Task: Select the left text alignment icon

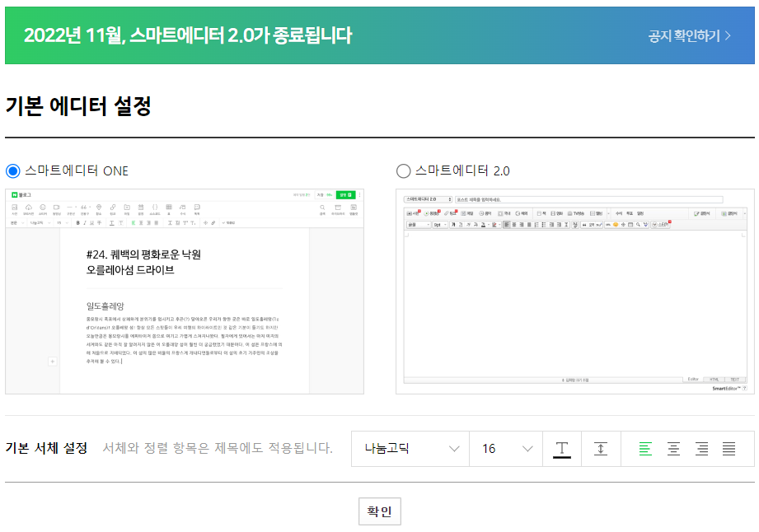Action: (x=645, y=449)
